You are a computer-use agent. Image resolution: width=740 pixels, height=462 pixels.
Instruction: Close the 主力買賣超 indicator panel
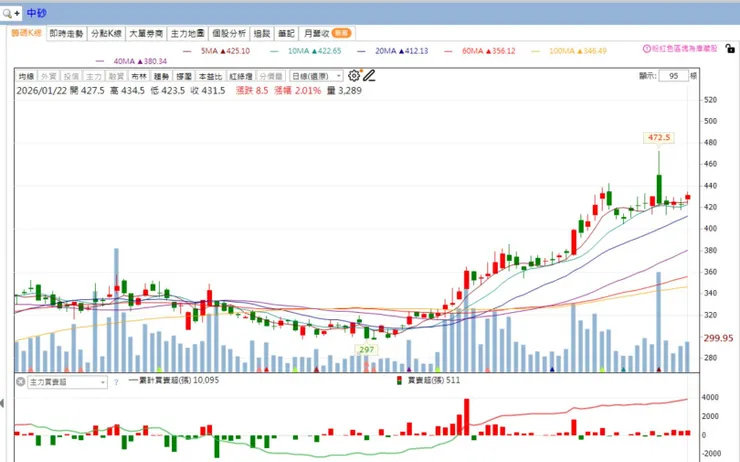click(x=20, y=381)
